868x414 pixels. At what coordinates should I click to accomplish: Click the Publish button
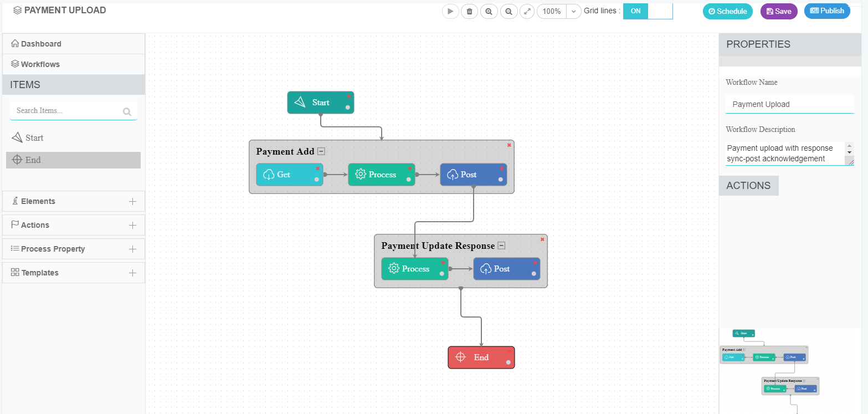(827, 11)
